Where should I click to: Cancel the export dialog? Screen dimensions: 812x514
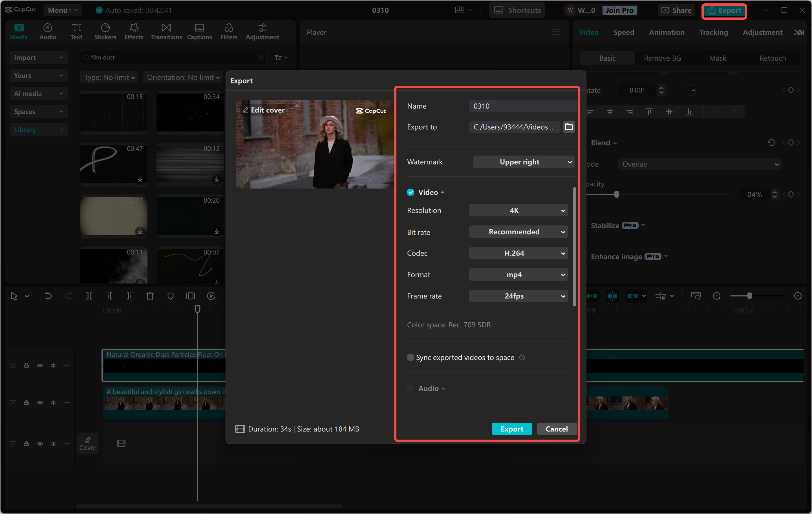point(556,429)
